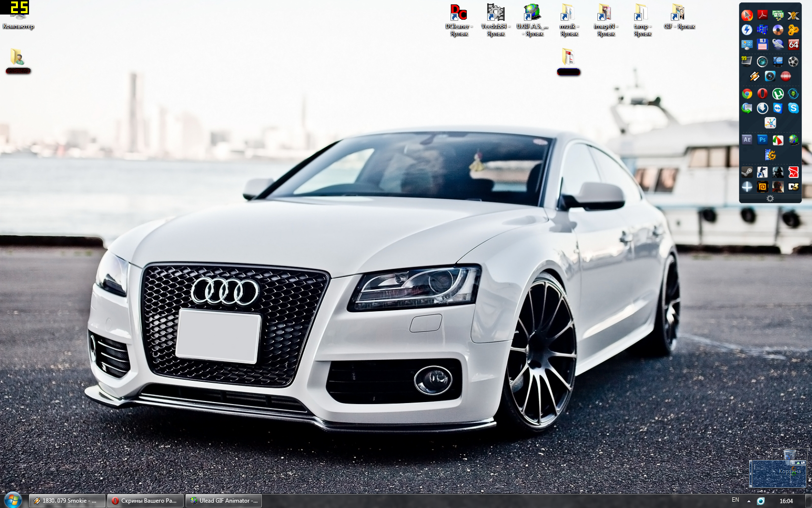The image size is (812, 508).
Task: Open the Windows Start button
Action: coord(13,500)
